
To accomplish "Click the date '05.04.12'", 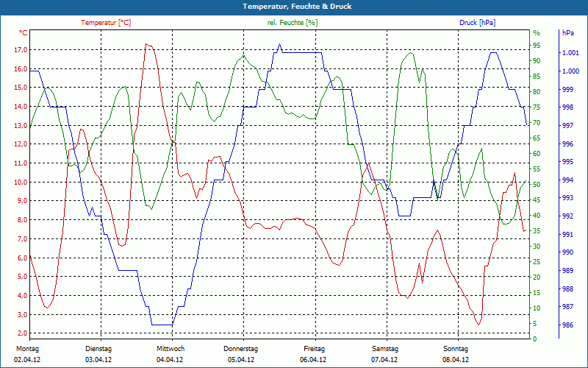I will point(241,360).
